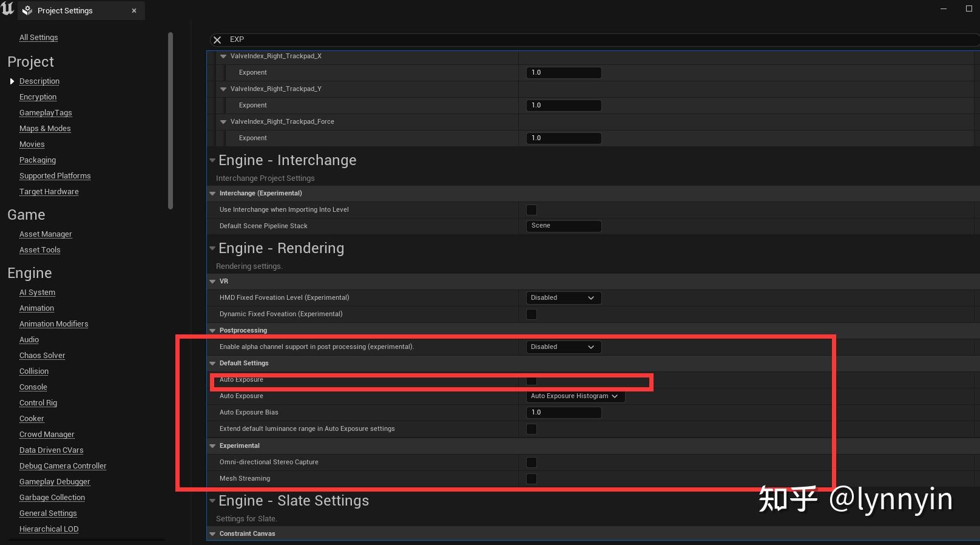980x545 pixels.
Task: Collapse the Default Settings category
Action: point(212,363)
